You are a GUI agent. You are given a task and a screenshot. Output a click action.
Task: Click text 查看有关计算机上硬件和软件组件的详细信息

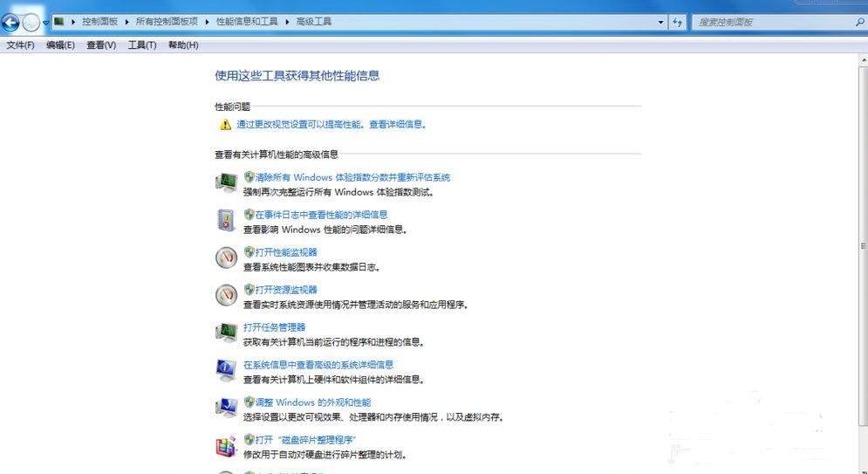334,380
